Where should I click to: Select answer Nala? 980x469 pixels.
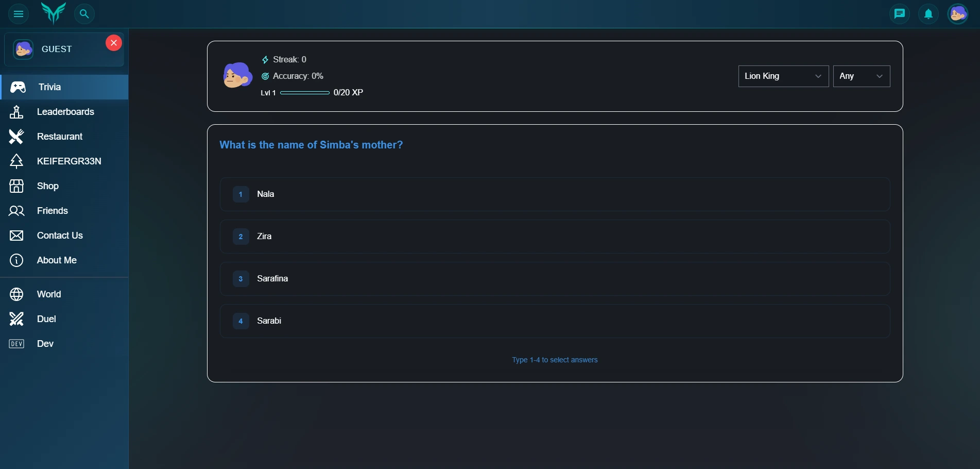coord(555,194)
